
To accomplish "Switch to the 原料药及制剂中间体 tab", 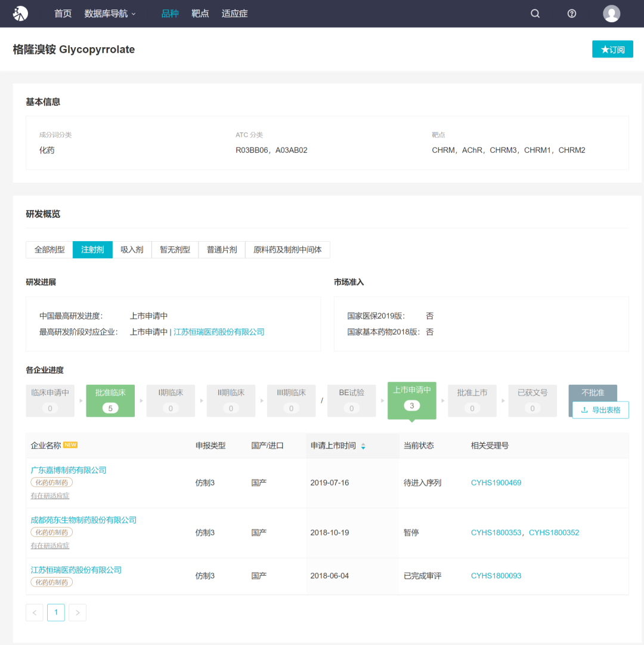I will click(x=287, y=249).
